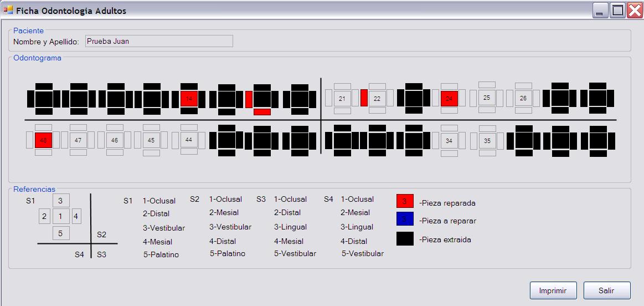Select the center of tooth 45
The image size is (644, 306).
pos(151,140)
